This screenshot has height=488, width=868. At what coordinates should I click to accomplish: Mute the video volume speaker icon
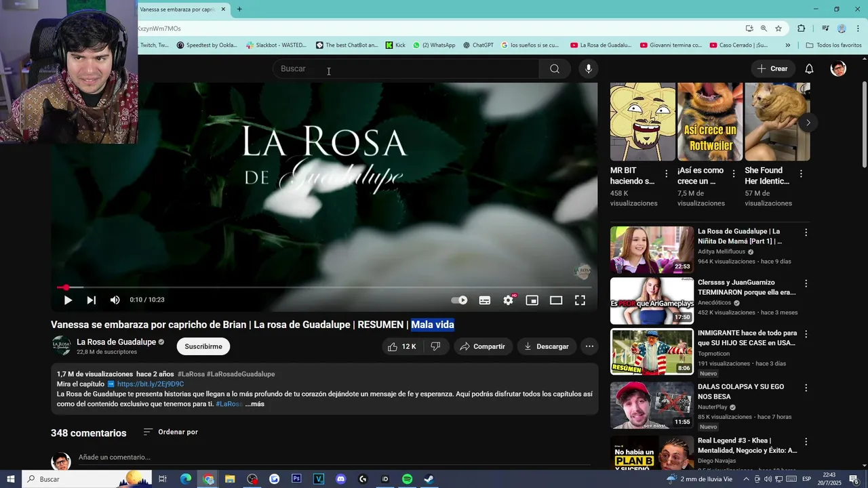pyautogui.click(x=115, y=300)
